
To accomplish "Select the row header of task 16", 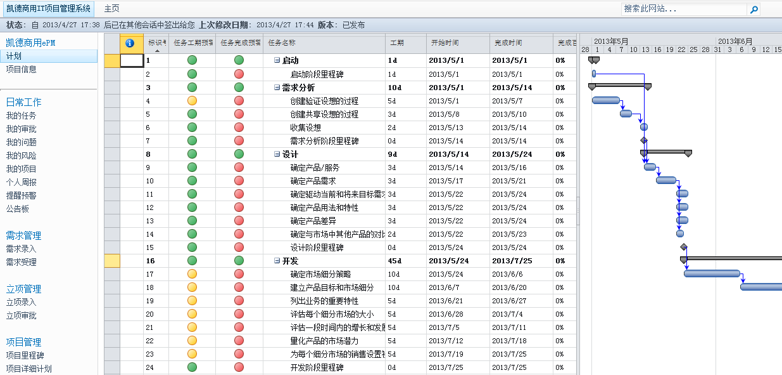I will pos(112,260).
